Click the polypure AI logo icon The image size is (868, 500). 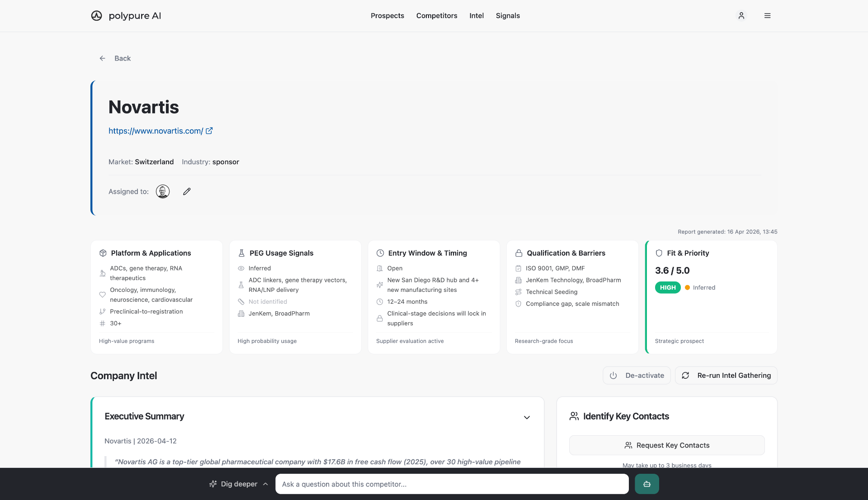click(96, 16)
